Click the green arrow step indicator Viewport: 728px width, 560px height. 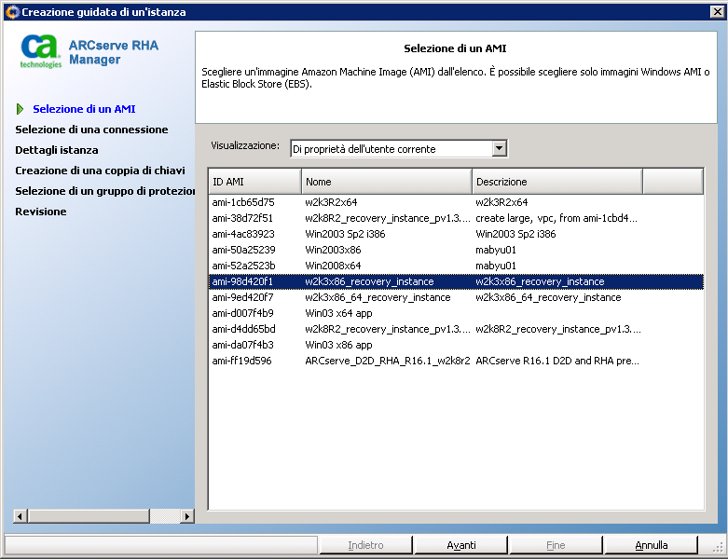(21, 109)
